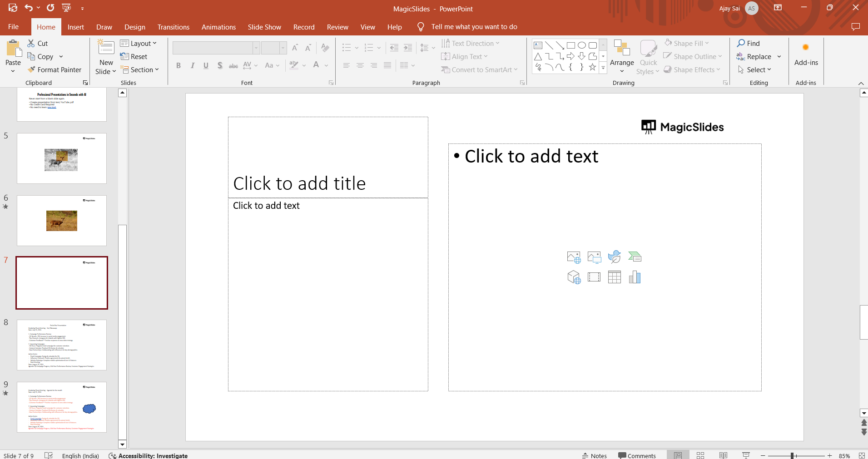
Task: Click the Format Painter tool
Action: pos(55,70)
